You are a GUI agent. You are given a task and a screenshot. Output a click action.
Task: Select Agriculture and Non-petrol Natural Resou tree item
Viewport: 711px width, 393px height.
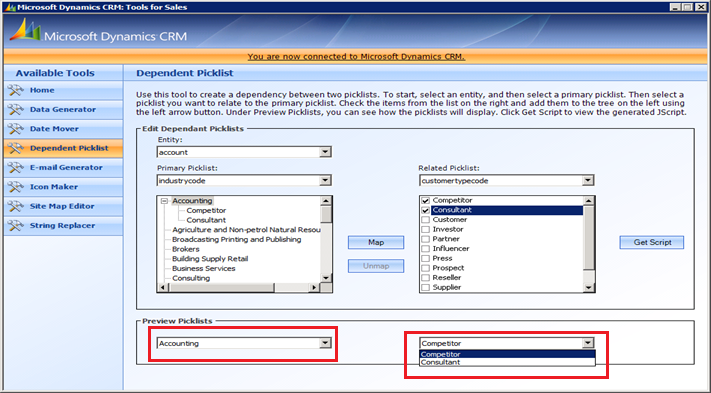246,230
